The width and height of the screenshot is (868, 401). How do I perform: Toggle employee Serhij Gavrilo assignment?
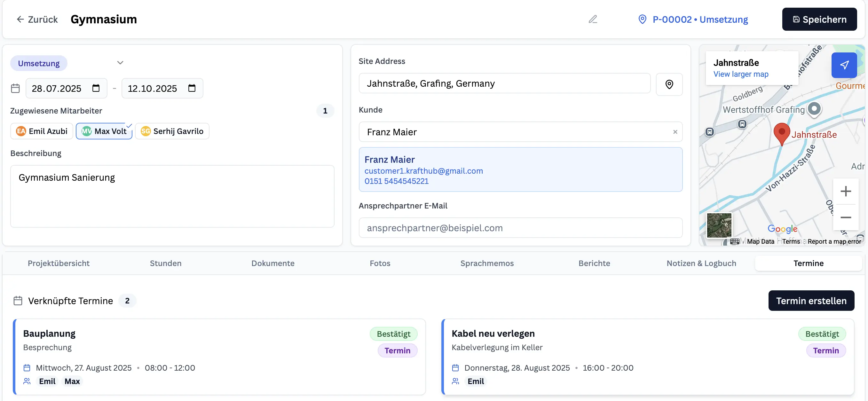[x=172, y=131]
